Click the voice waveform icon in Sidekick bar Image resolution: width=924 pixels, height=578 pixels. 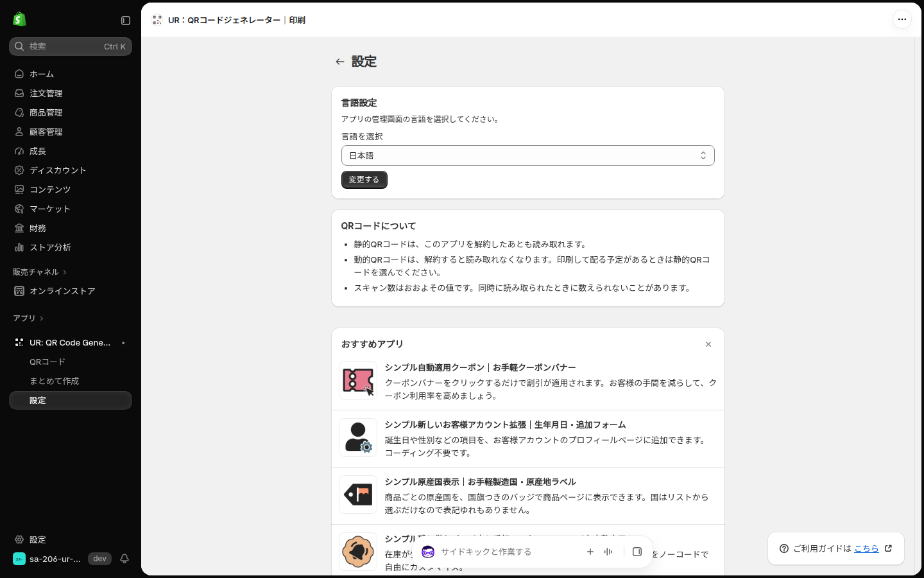tap(608, 552)
